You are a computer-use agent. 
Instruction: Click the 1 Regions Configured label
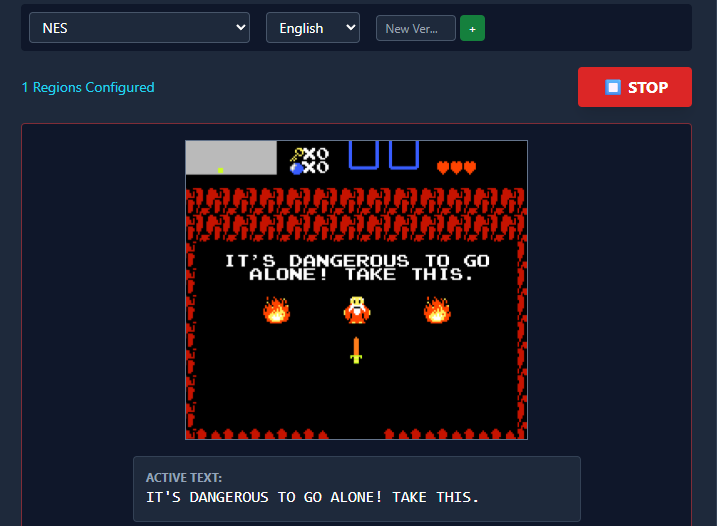coord(88,87)
